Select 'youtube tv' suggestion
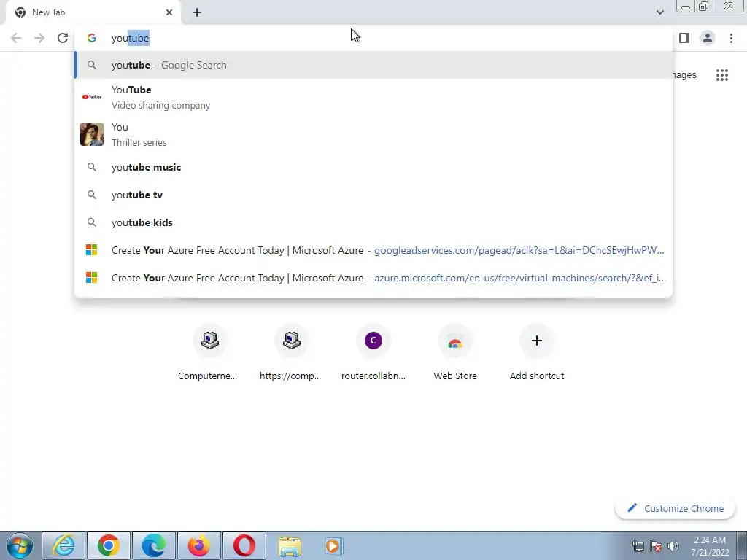The width and height of the screenshot is (747, 560). tap(374, 195)
